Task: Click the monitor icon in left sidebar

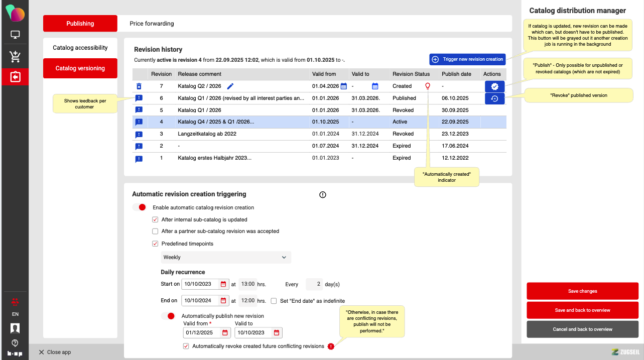Action: point(15,35)
